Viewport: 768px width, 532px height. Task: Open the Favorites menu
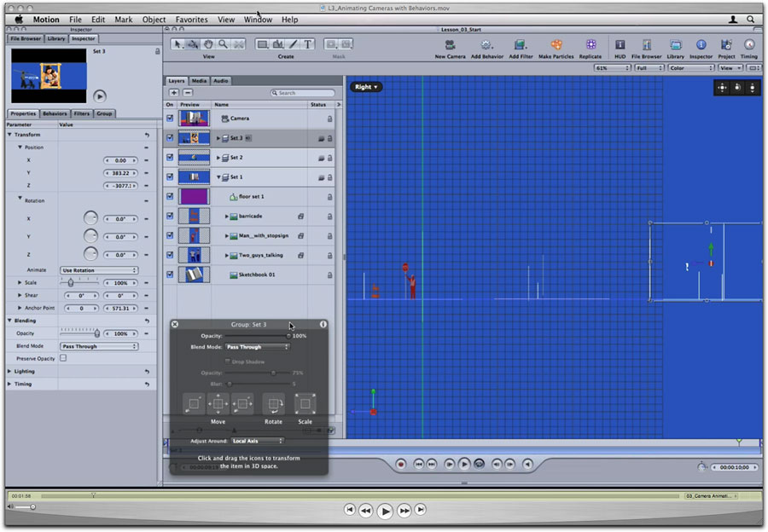pyautogui.click(x=191, y=20)
